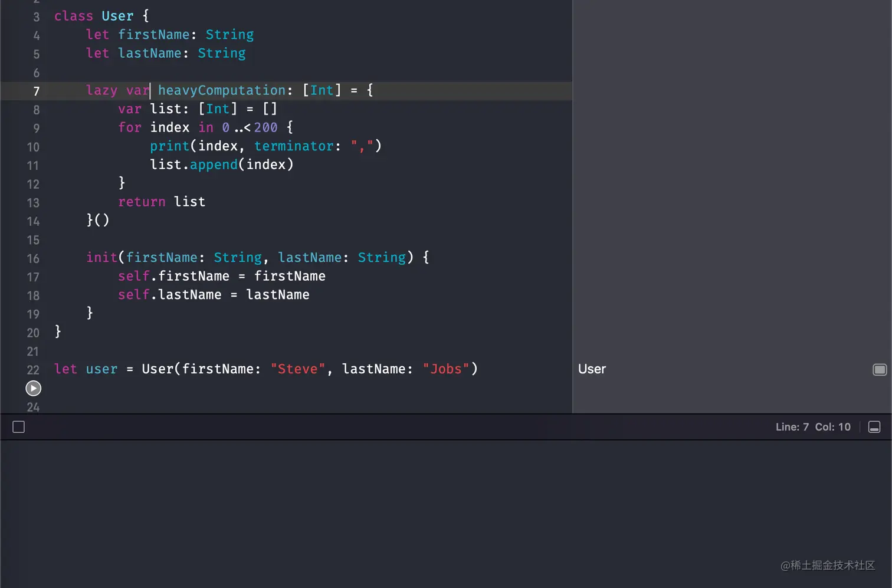
Task: Click the 'print' function call
Action: pos(169,146)
